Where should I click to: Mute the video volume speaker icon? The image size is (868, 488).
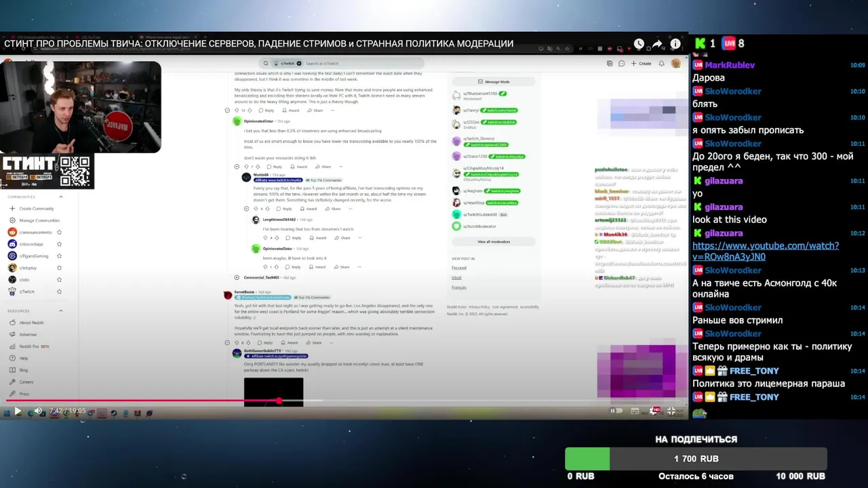tap(38, 411)
